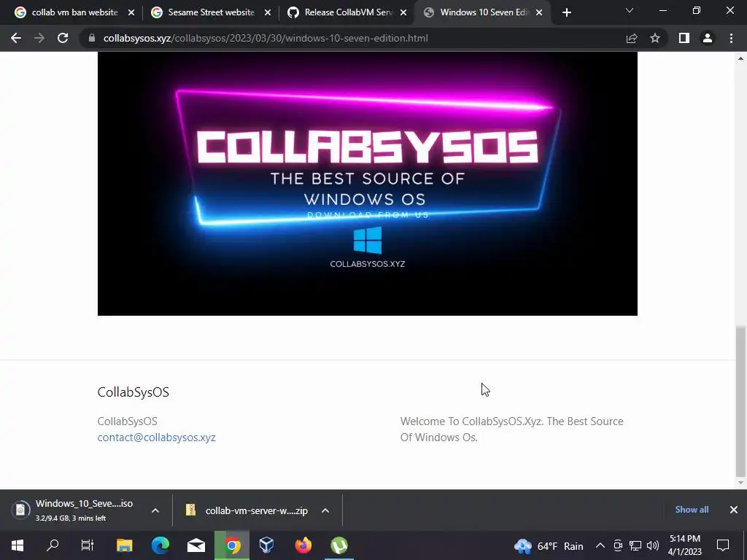Expand options for the zip download
This screenshot has width=747, height=560.
(325, 510)
